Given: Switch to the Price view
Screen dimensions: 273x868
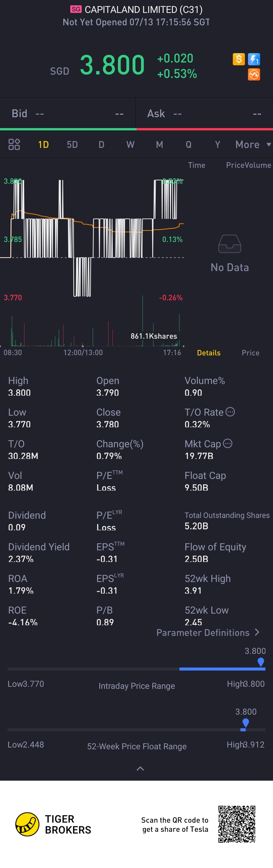Looking at the screenshot, I should (x=251, y=353).
